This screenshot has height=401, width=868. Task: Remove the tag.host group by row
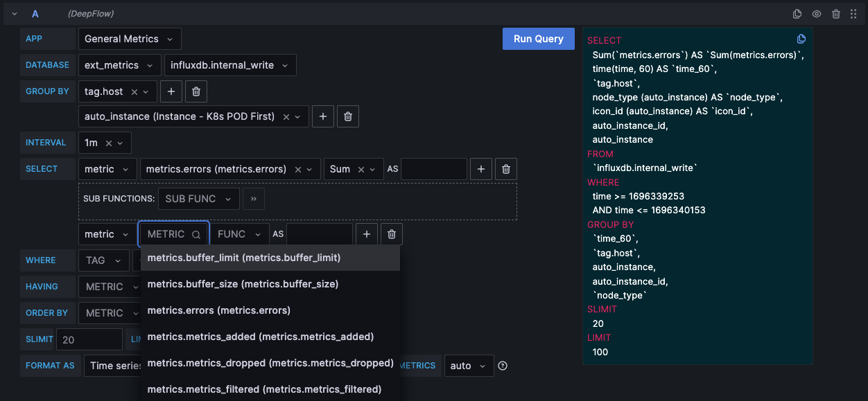(x=196, y=91)
